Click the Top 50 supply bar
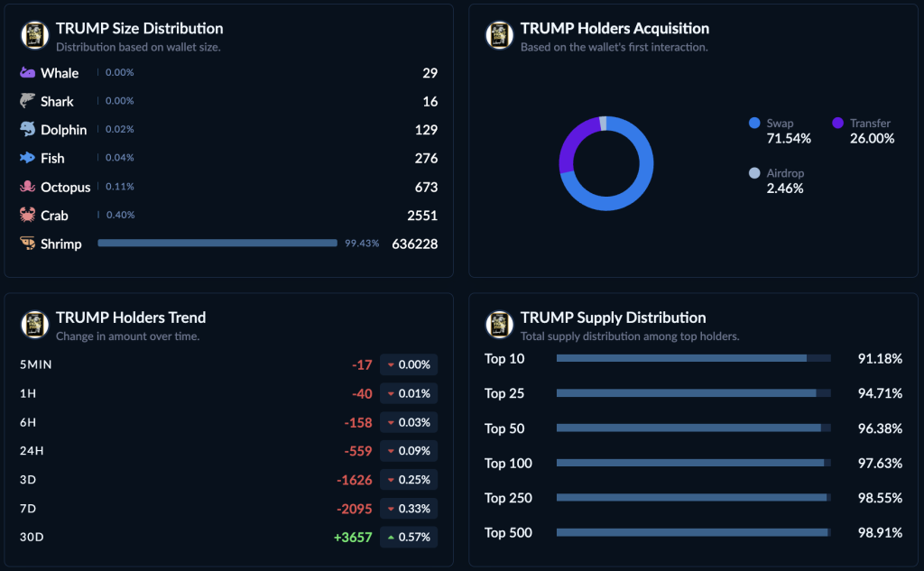The height and width of the screenshot is (571, 924). point(694,428)
